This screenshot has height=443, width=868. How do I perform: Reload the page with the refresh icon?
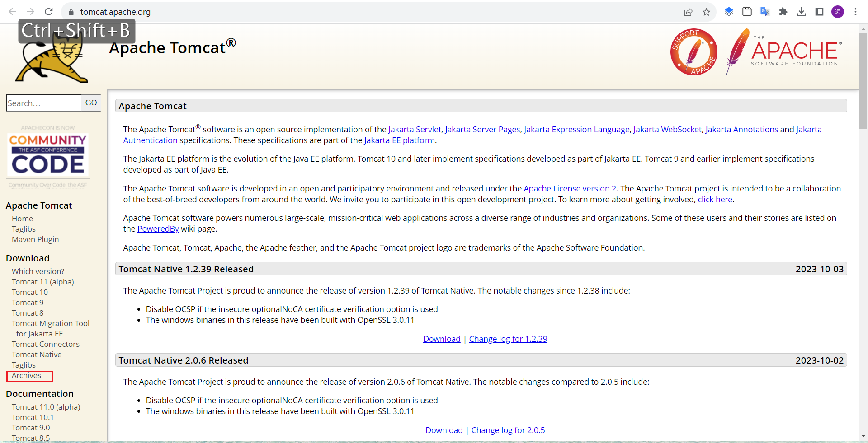click(49, 12)
